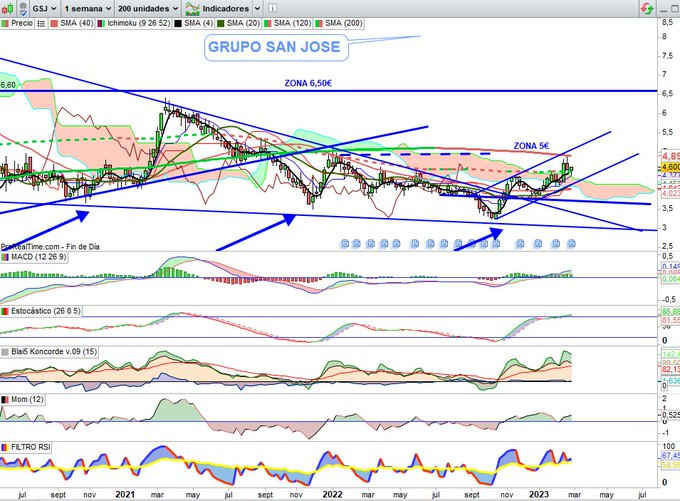680x501 pixels.
Task: Click the Mom panel color icon
Action: point(5,399)
